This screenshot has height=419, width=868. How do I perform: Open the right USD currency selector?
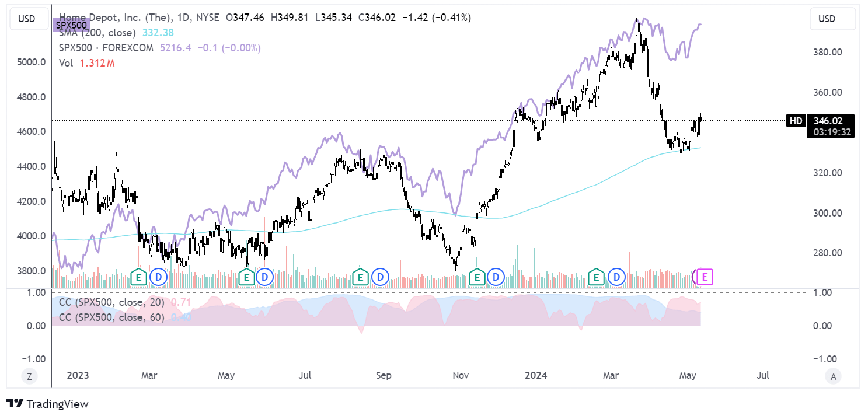(833, 19)
